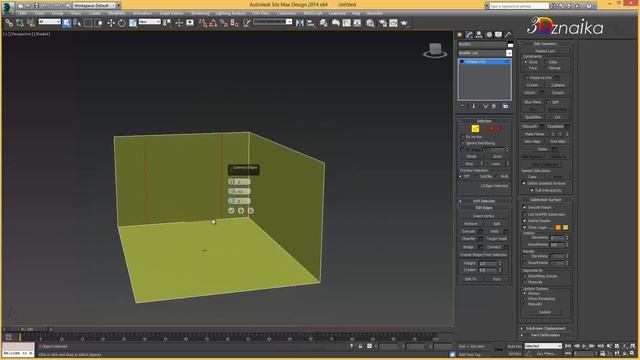The width and height of the screenshot is (640, 360).
Task: Click the Pin Stack icon
Action: [x=462, y=106]
